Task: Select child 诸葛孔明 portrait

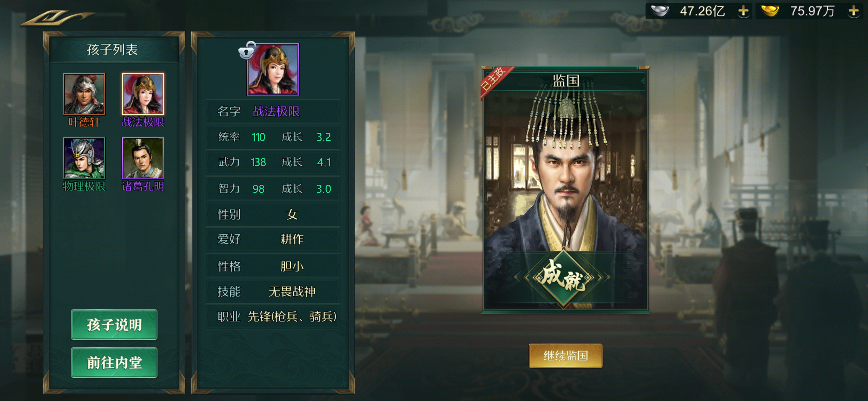Action: coord(143,158)
